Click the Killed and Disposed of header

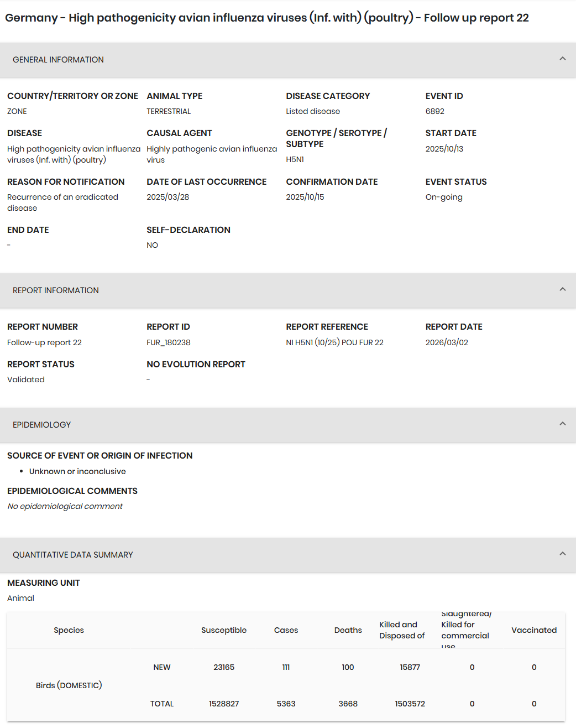[x=402, y=630]
